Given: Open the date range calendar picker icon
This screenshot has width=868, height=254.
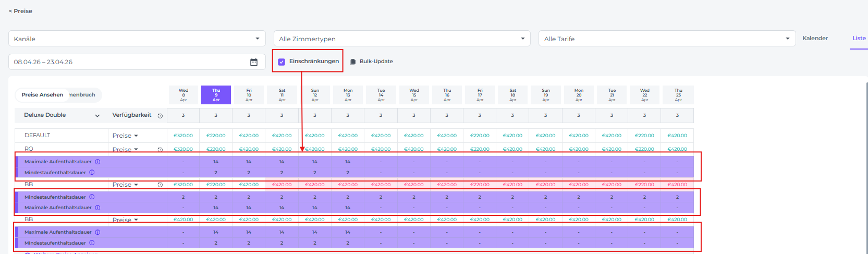Looking at the screenshot, I should click(x=254, y=62).
